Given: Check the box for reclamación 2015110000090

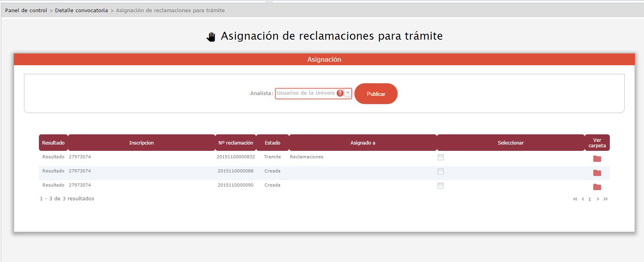Looking at the screenshot, I should (440, 185).
